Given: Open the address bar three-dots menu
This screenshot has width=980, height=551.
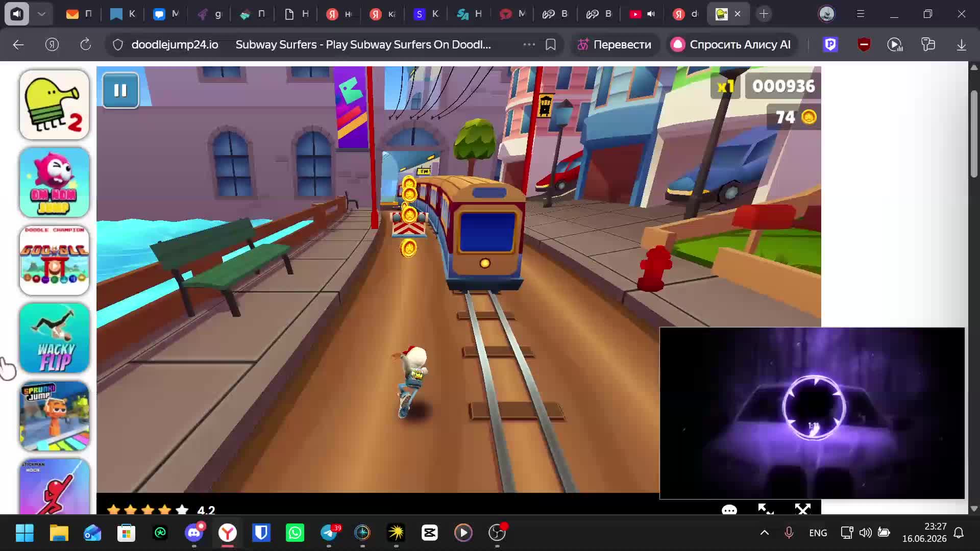Looking at the screenshot, I should coord(529,45).
